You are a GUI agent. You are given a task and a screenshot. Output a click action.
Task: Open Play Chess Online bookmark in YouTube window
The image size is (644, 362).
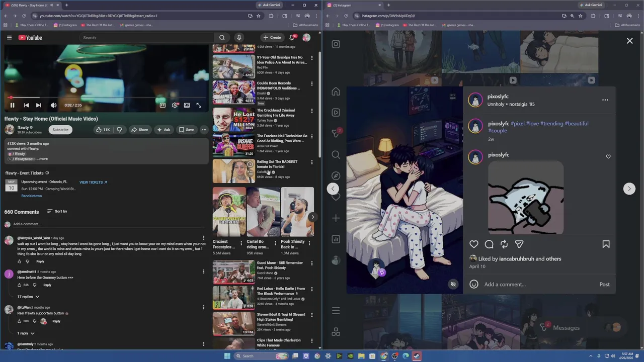(31, 25)
